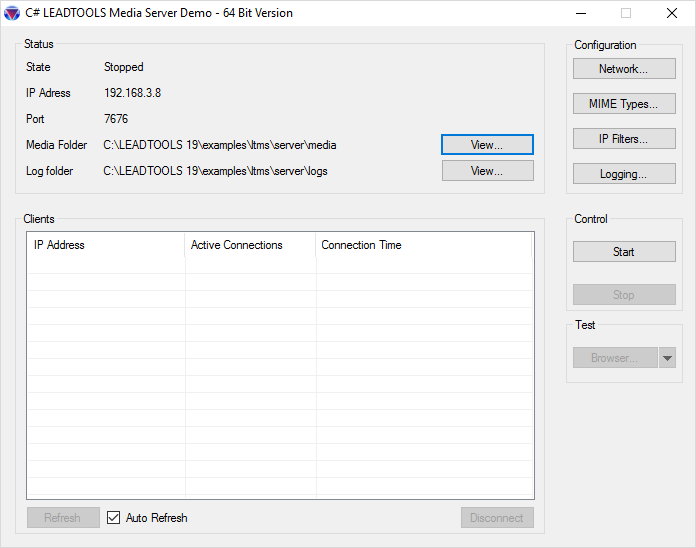This screenshot has width=696, height=548.
Task: Toggle the Auto Refresh checkbox
Action: 114,517
